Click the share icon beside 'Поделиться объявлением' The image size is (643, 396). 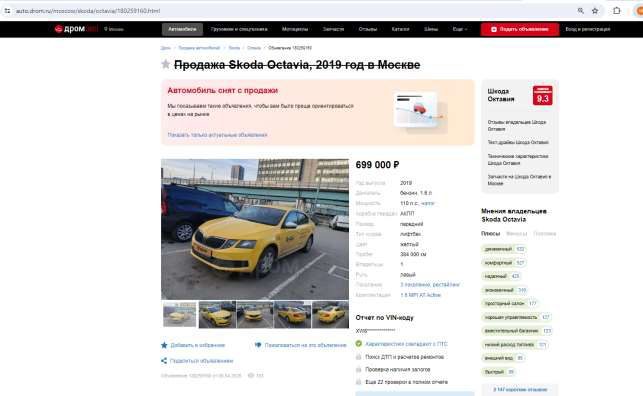[x=164, y=361]
